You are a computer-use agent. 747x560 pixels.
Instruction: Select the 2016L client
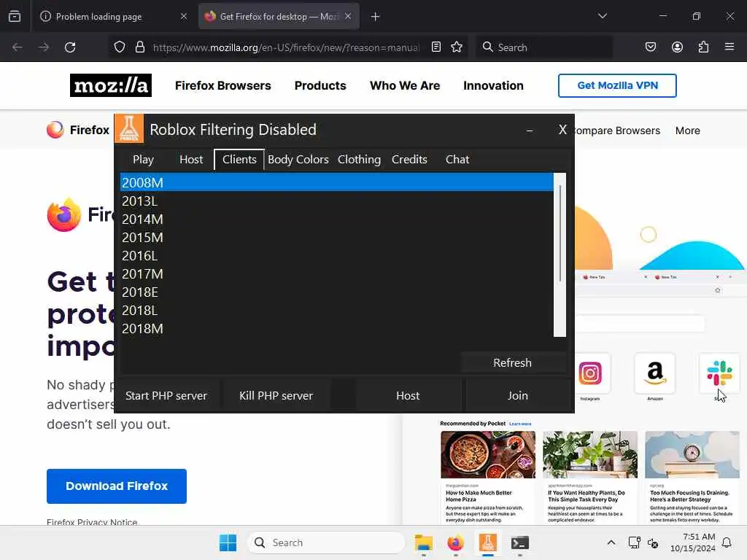coord(337,256)
